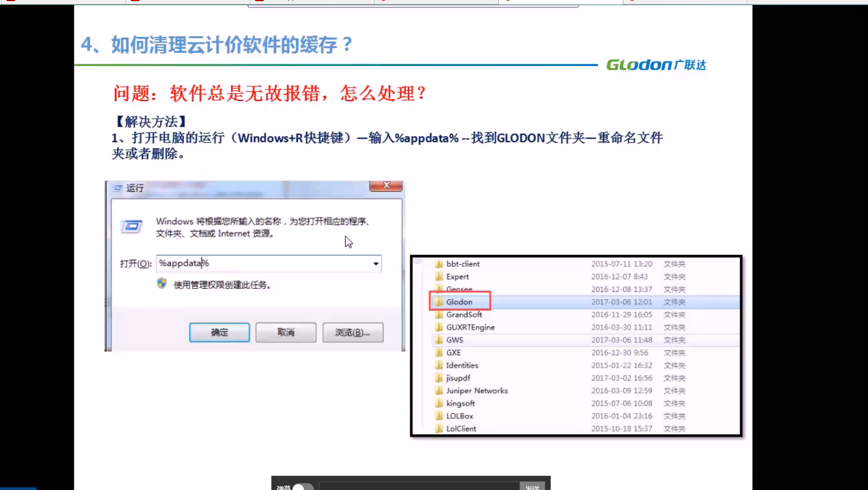
Task: Click the date 2017-03-06 11:48
Action: click(622, 340)
